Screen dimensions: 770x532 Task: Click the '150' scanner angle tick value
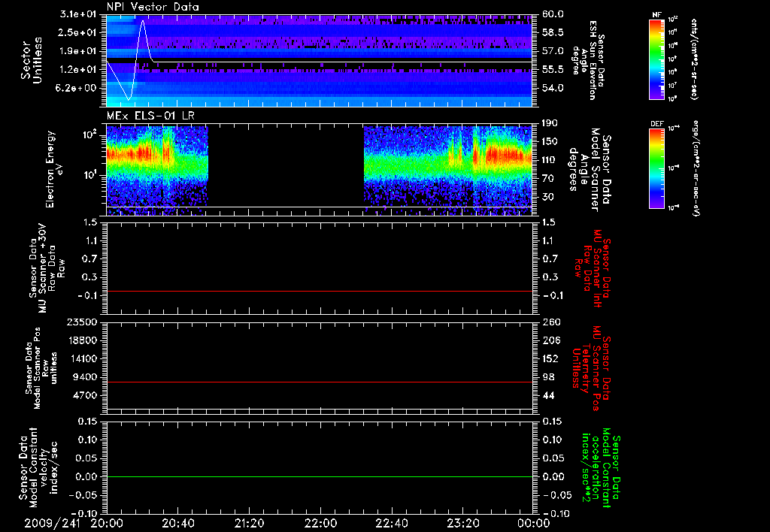pos(550,141)
